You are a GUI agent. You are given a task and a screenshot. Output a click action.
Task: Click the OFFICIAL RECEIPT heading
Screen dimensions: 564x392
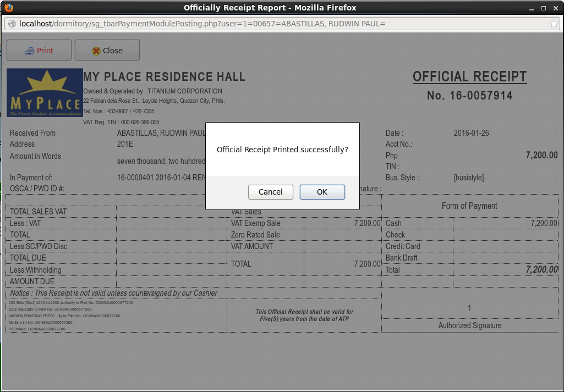[x=469, y=77]
